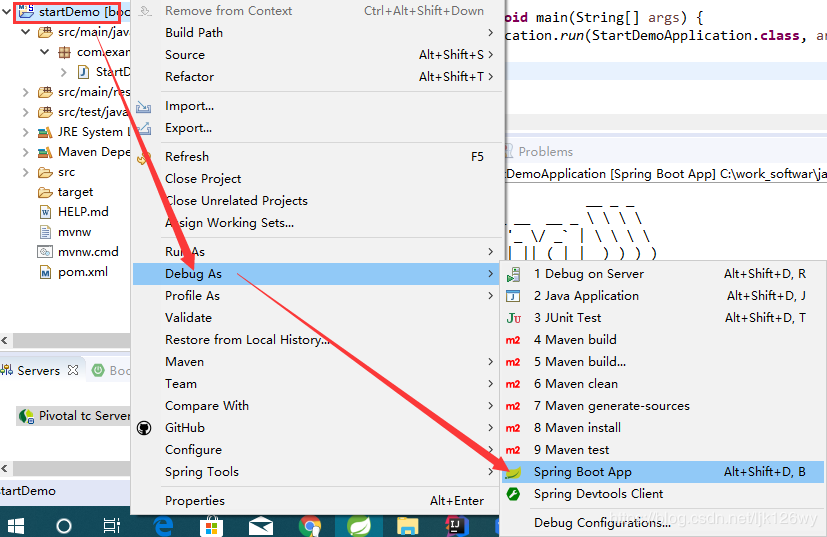The image size is (827, 537).
Task: Open the Run As submenu
Action: click(x=316, y=252)
